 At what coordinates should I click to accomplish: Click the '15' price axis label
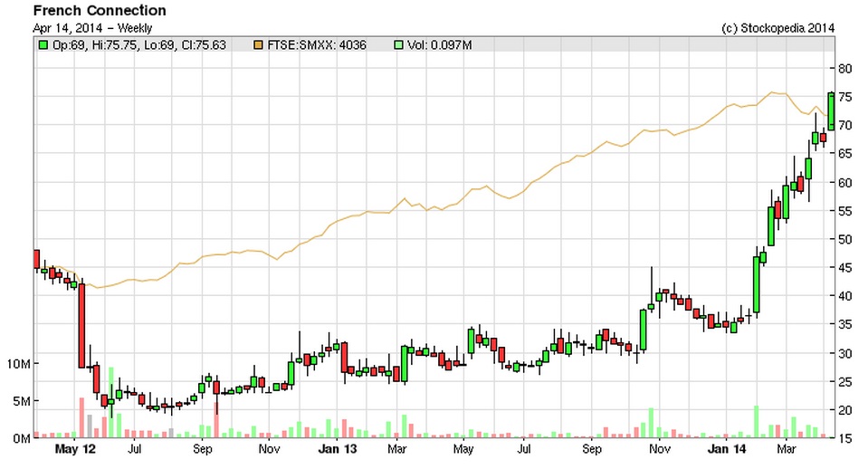(844, 438)
